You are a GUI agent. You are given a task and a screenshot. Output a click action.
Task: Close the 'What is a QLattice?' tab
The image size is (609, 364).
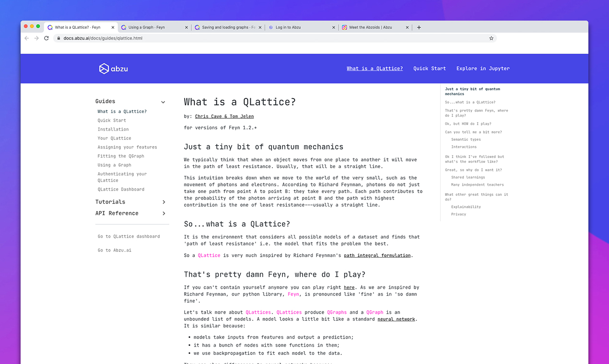click(113, 27)
